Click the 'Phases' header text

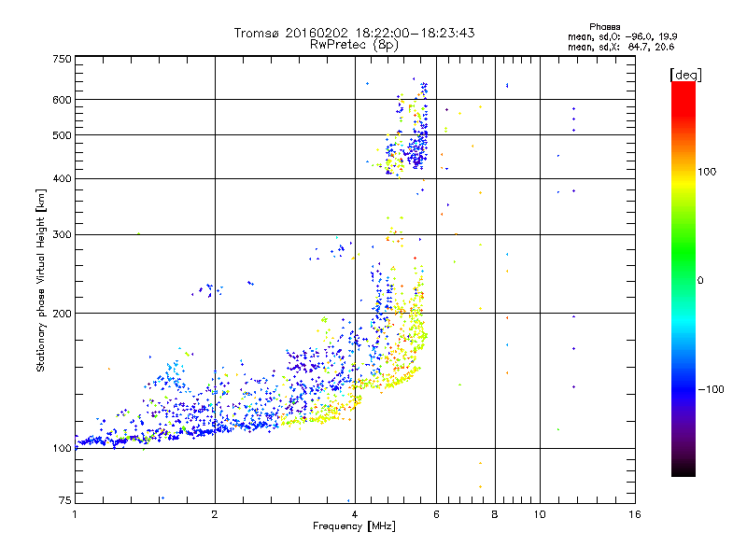pyautogui.click(x=604, y=27)
